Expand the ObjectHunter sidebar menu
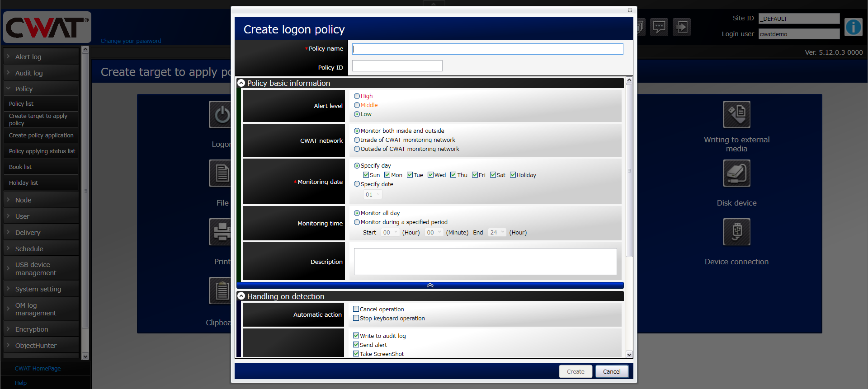Viewport: 868px width, 389px height. pos(41,346)
